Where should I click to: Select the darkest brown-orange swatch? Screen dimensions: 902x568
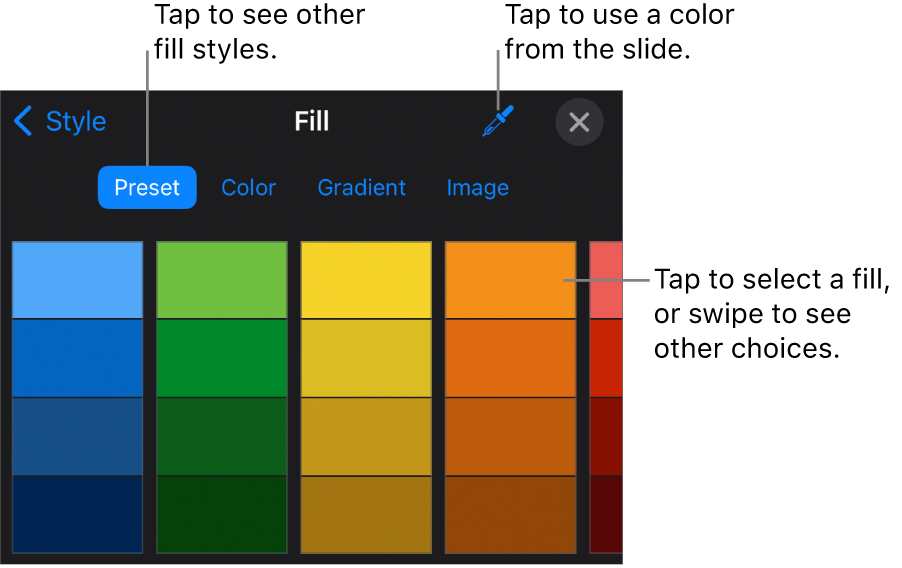click(x=510, y=514)
